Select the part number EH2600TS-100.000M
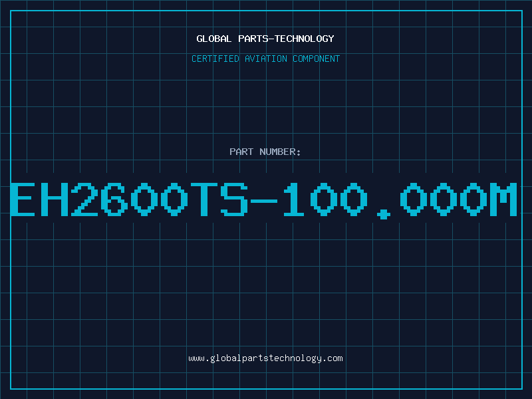532x399 pixels. (264, 200)
